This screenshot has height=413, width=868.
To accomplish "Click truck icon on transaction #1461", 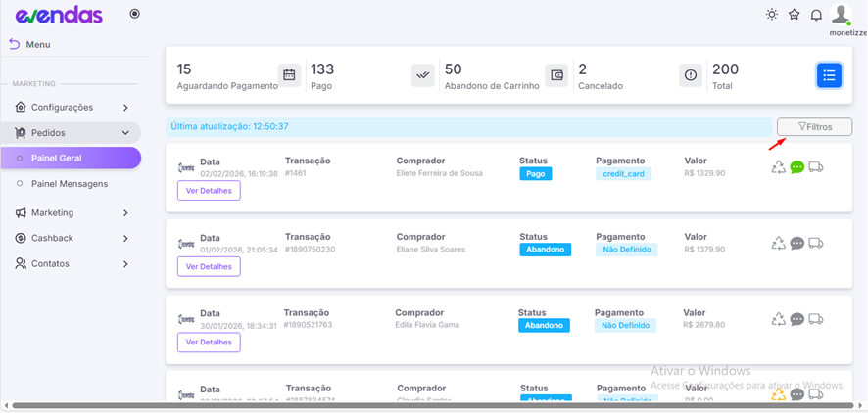I will [816, 167].
